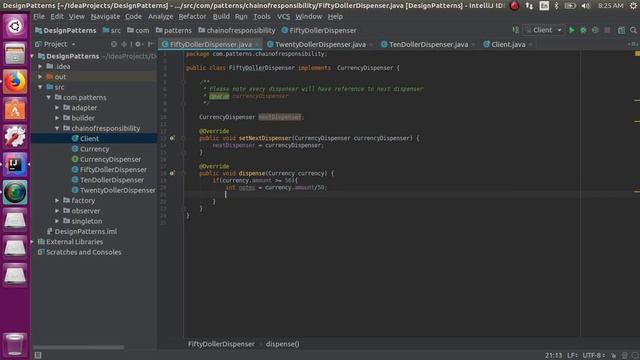Expand the adapter package

(57, 108)
